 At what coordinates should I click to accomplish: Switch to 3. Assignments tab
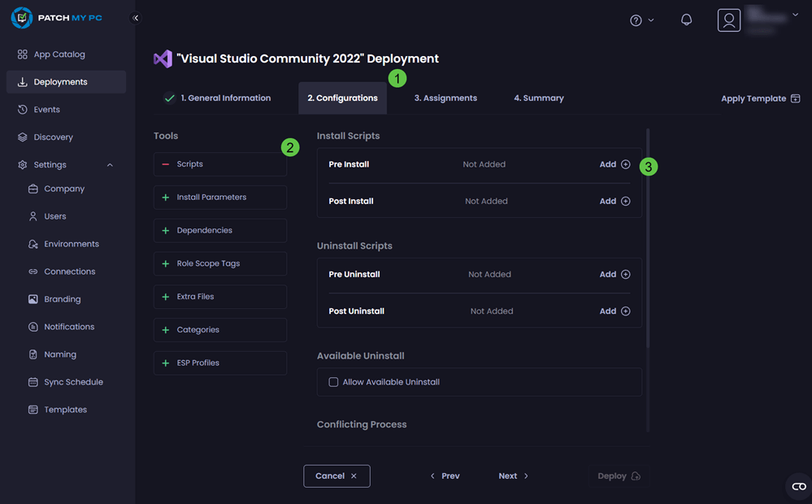(x=445, y=98)
